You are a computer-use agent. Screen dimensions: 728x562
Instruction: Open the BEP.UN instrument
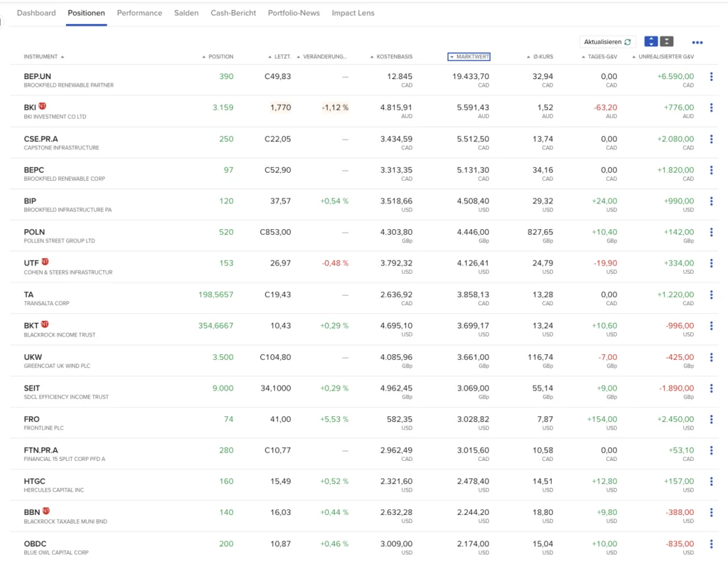(38, 76)
